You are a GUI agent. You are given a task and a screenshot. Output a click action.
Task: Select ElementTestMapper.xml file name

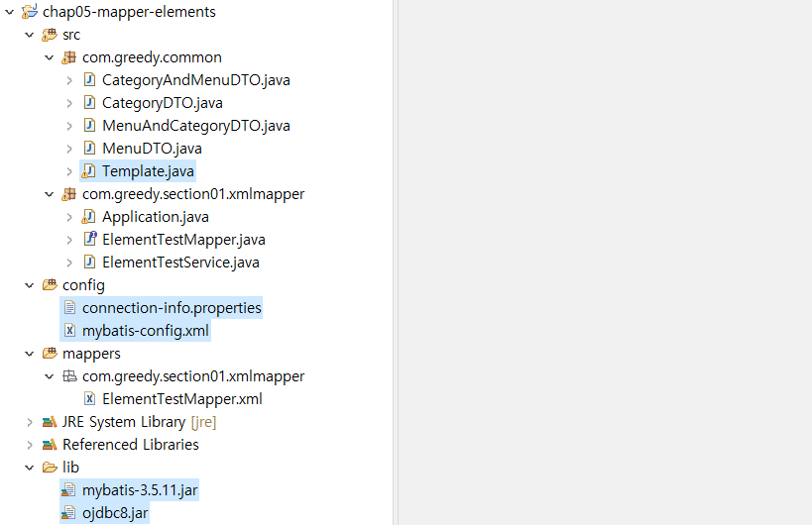pos(181,399)
